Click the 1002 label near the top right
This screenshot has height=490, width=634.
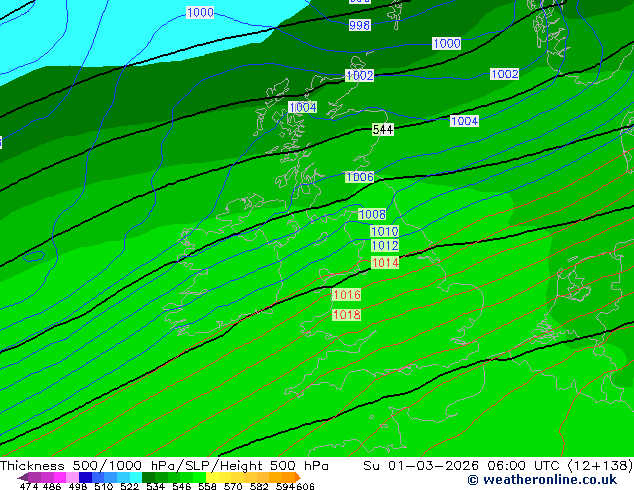tap(504, 74)
